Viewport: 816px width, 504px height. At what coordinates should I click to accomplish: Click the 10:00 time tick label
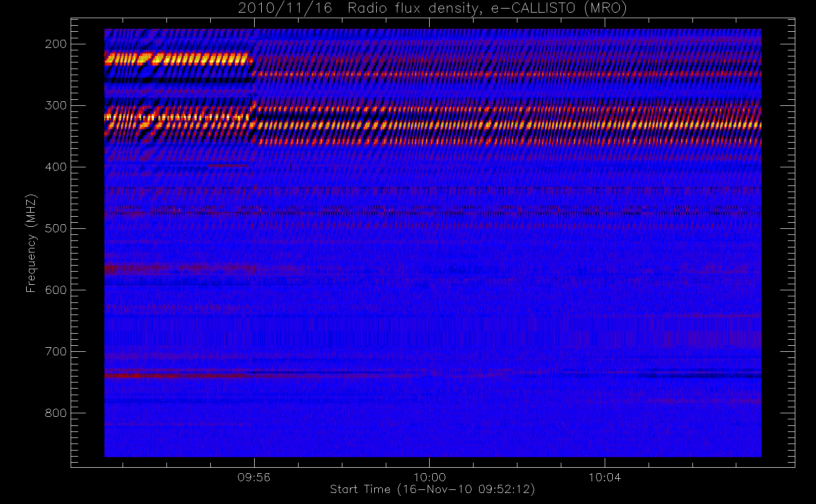430,477
